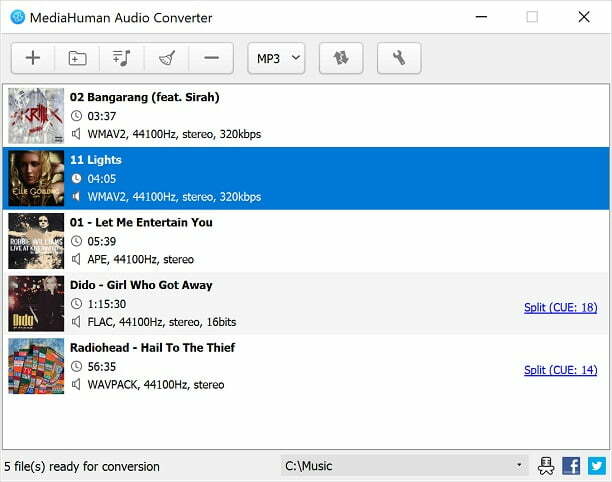Open the C:\Music output folder dropdown

tap(404, 466)
